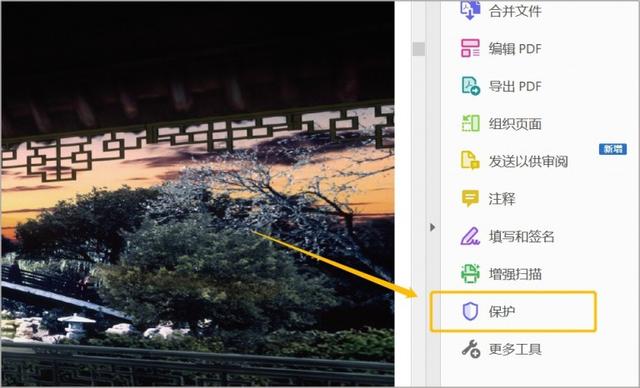
Task: Select the Enhance Scans (增强扫描) icon
Action: (470, 273)
